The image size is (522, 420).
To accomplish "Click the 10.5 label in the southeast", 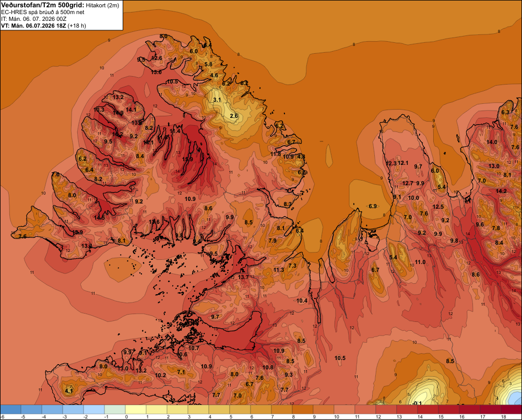I will [340, 358].
